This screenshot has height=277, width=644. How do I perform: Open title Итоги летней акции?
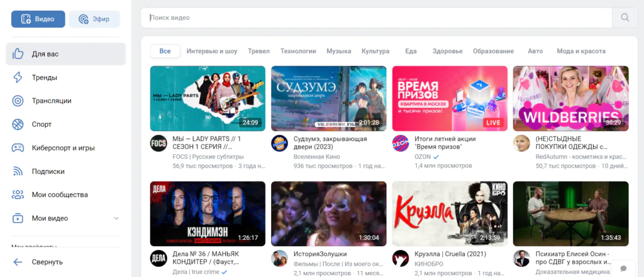[x=445, y=143]
